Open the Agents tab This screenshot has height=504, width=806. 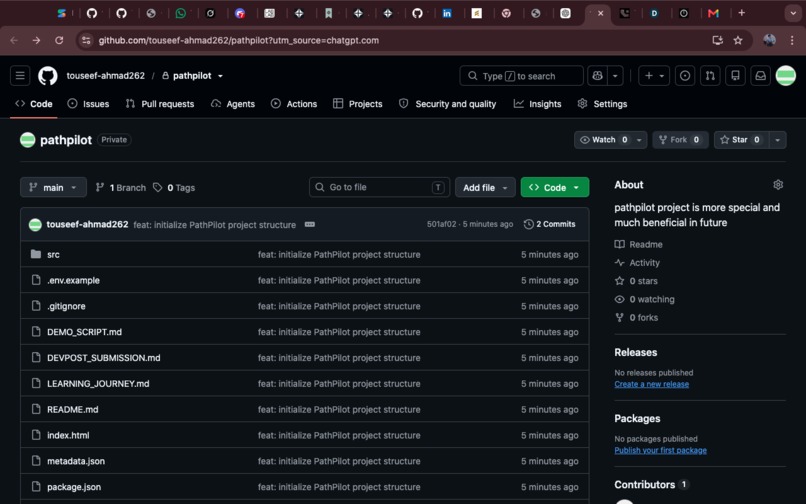pos(233,104)
